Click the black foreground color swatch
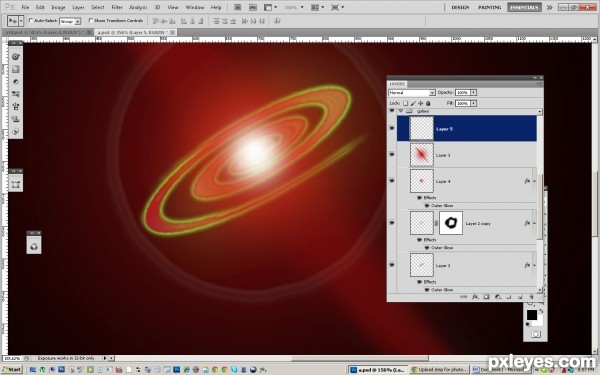Image resolution: width=600 pixels, height=375 pixels. [x=532, y=315]
